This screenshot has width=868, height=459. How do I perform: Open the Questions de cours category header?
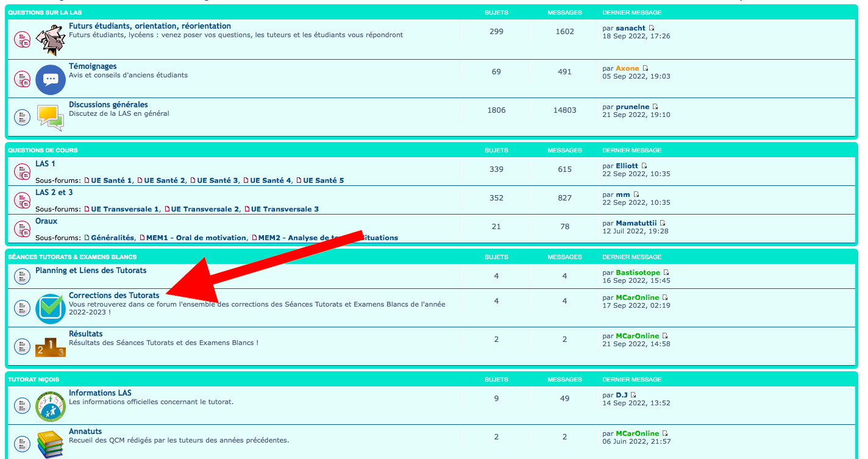click(x=43, y=150)
